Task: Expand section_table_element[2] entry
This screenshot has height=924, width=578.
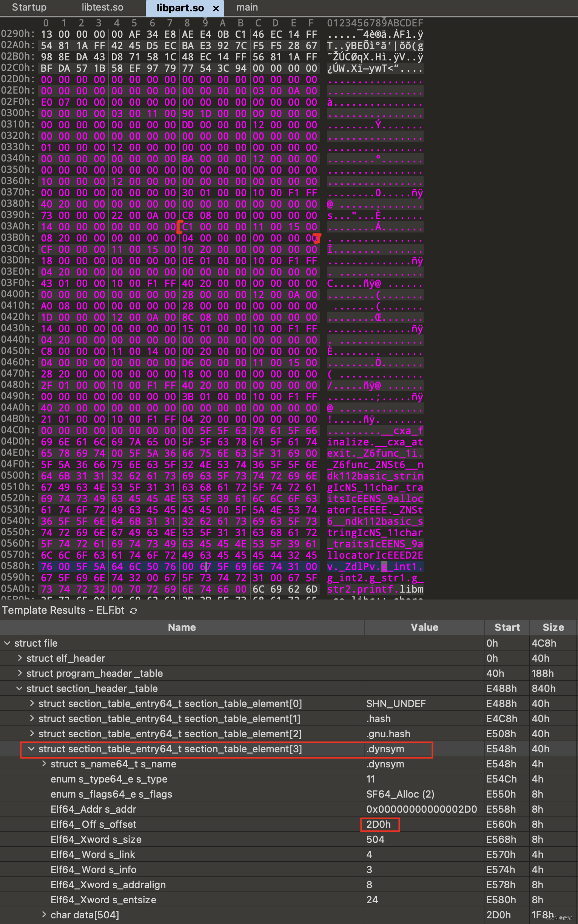Action: pyautogui.click(x=32, y=733)
